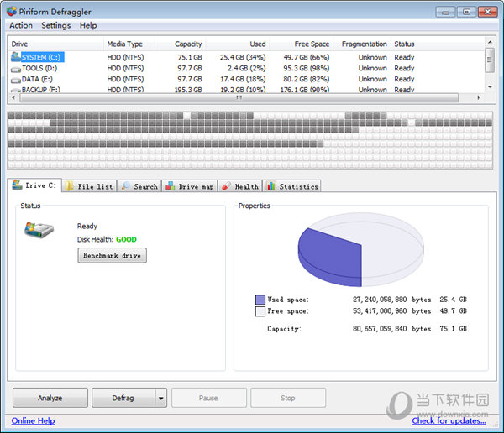Click the Analyze button
Viewport: 504px width, 433px height.
(50, 398)
